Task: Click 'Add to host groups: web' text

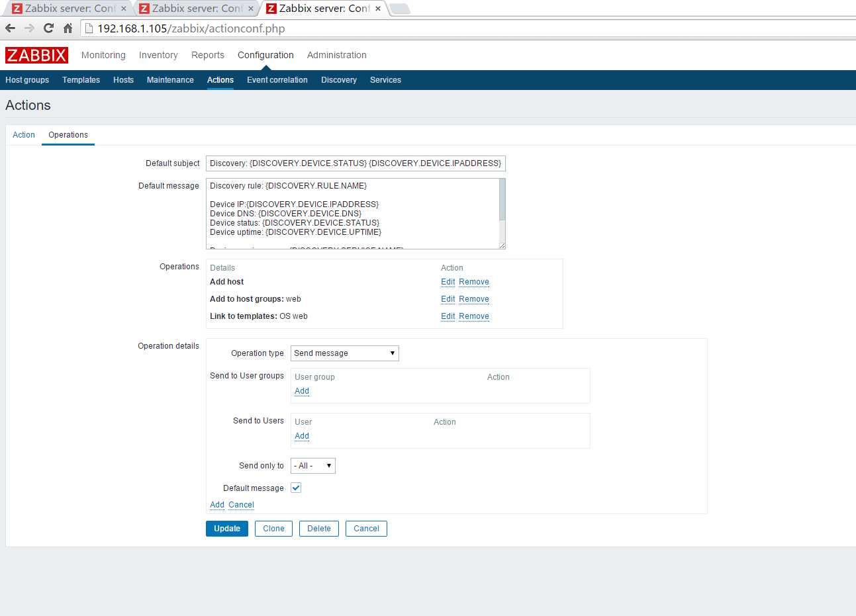Action: pos(256,299)
